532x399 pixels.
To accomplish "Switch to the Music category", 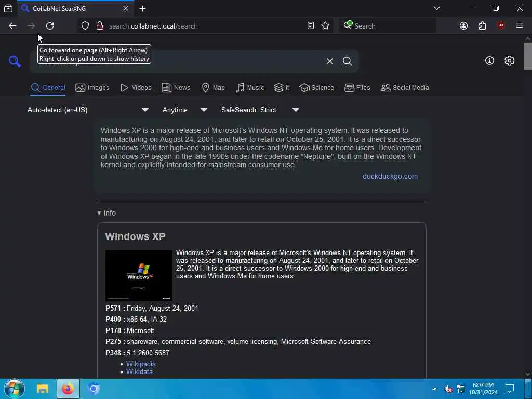I will [x=250, y=88].
